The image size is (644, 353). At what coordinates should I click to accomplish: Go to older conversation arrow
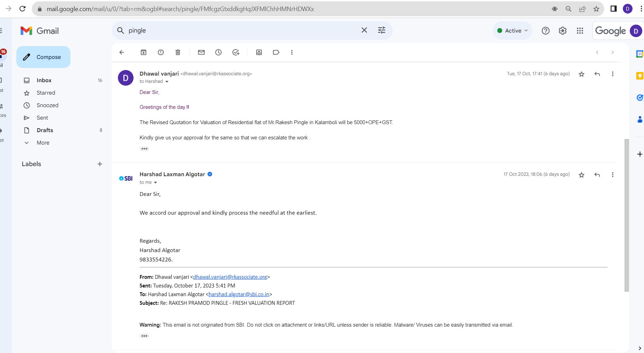(x=613, y=52)
